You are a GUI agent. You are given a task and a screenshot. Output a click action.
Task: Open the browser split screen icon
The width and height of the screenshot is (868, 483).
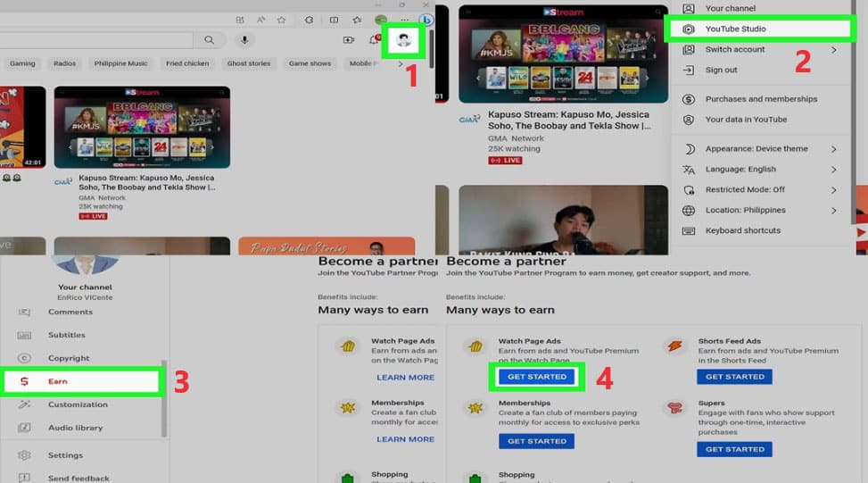click(335, 20)
